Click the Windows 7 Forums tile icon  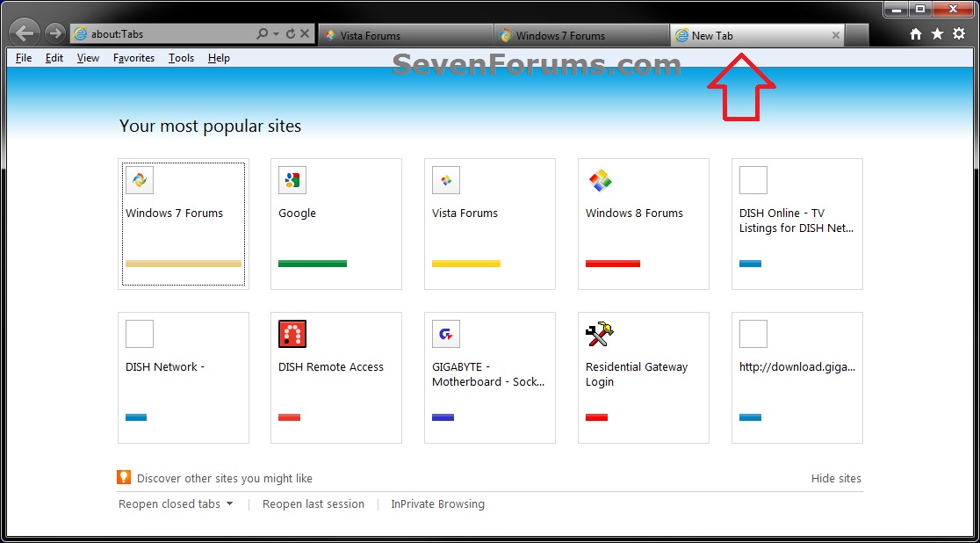140,180
